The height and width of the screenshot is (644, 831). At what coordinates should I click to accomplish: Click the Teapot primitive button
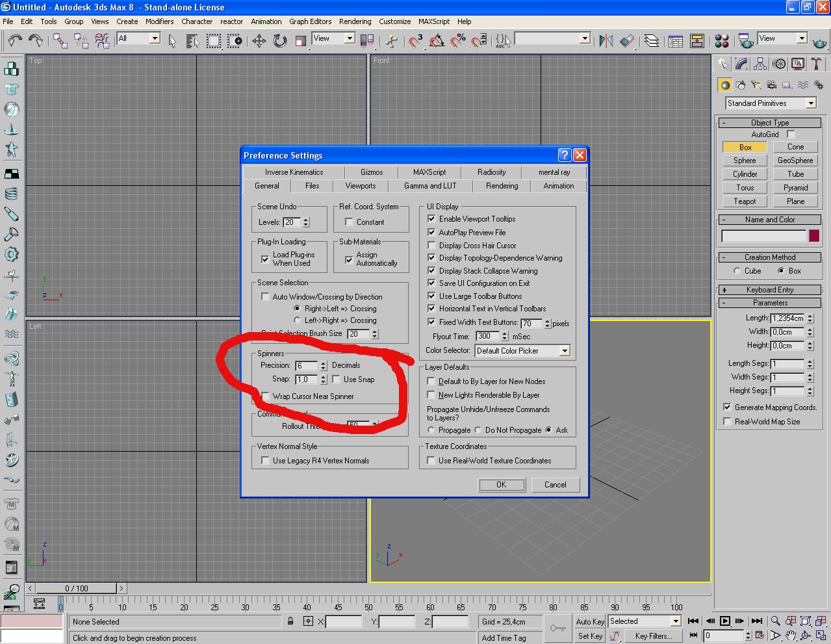click(x=745, y=201)
